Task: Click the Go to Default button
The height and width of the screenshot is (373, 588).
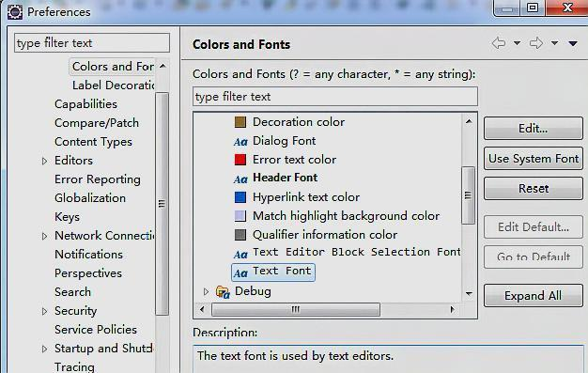Action: [534, 256]
